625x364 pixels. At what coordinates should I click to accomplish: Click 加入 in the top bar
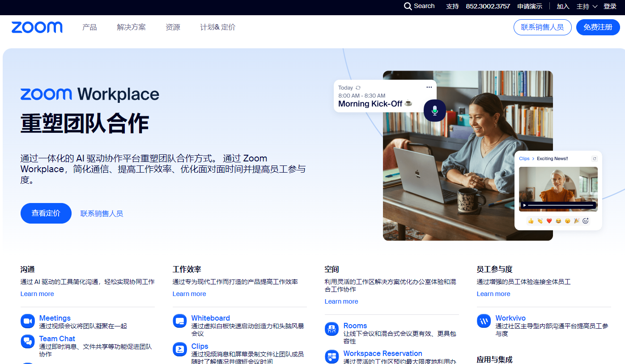(x=563, y=6)
